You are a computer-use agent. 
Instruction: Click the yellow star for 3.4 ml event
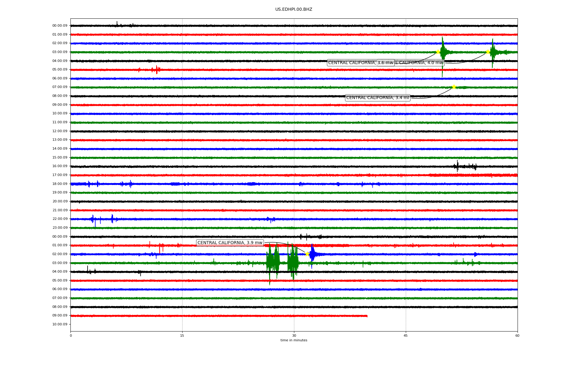[x=454, y=87]
